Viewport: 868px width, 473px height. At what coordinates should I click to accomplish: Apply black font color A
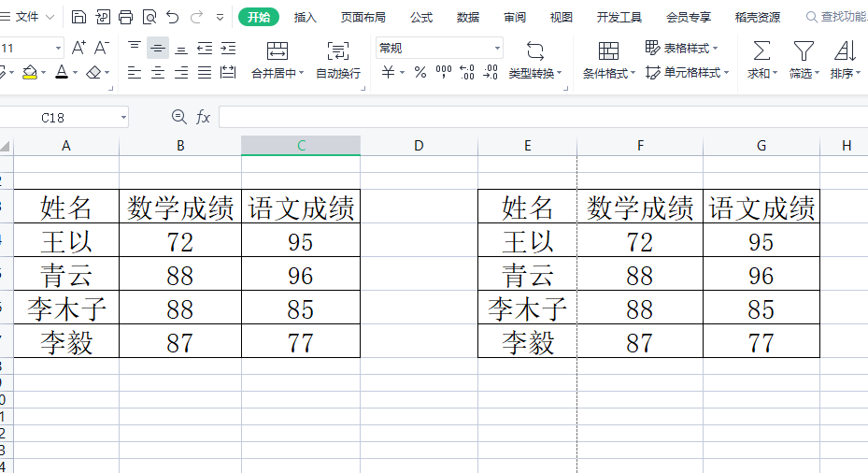62,72
